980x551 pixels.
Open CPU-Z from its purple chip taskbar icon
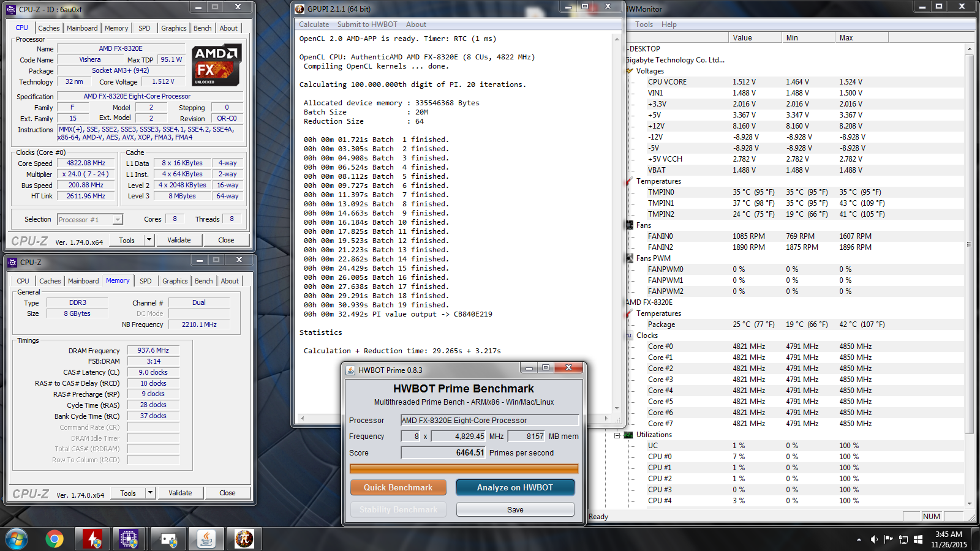tap(129, 539)
